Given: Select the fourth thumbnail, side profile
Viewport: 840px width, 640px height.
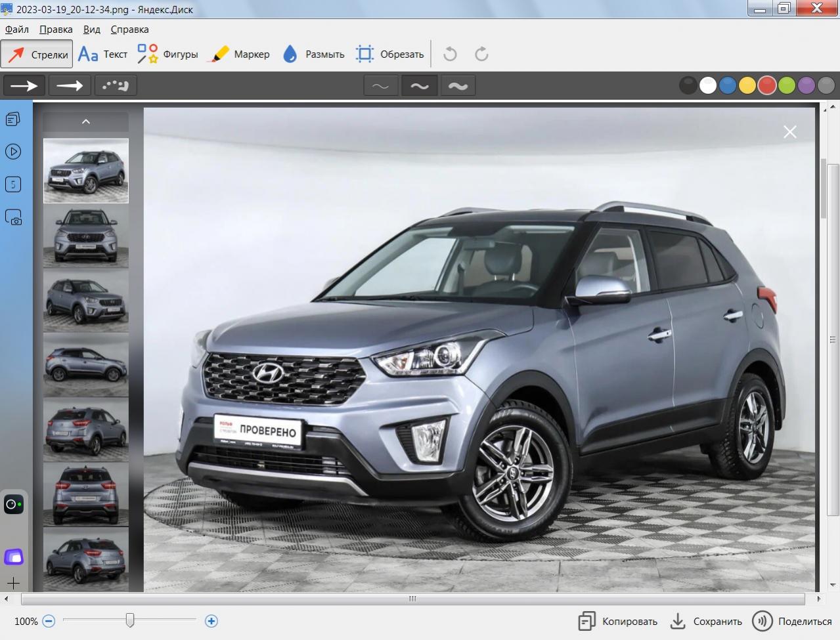Looking at the screenshot, I should click(x=86, y=366).
